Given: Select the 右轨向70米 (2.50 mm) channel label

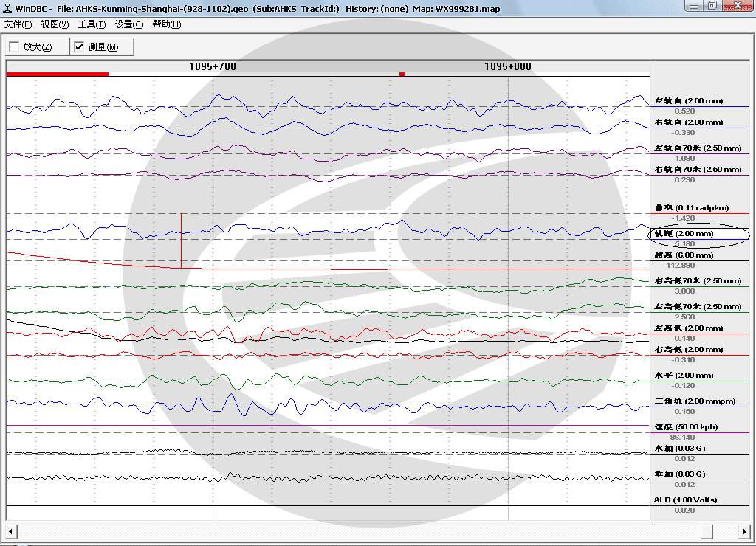Looking at the screenshot, I should (x=698, y=169).
